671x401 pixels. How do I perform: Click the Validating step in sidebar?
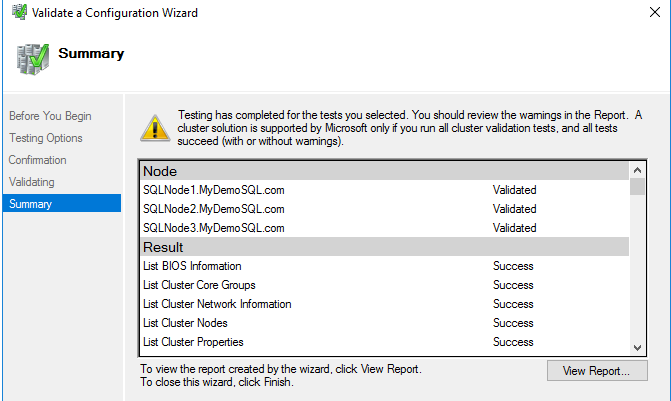32,182
